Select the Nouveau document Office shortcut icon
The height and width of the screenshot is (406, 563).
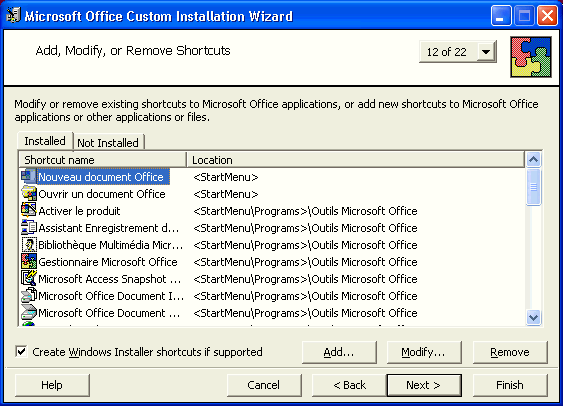point(29,177)
